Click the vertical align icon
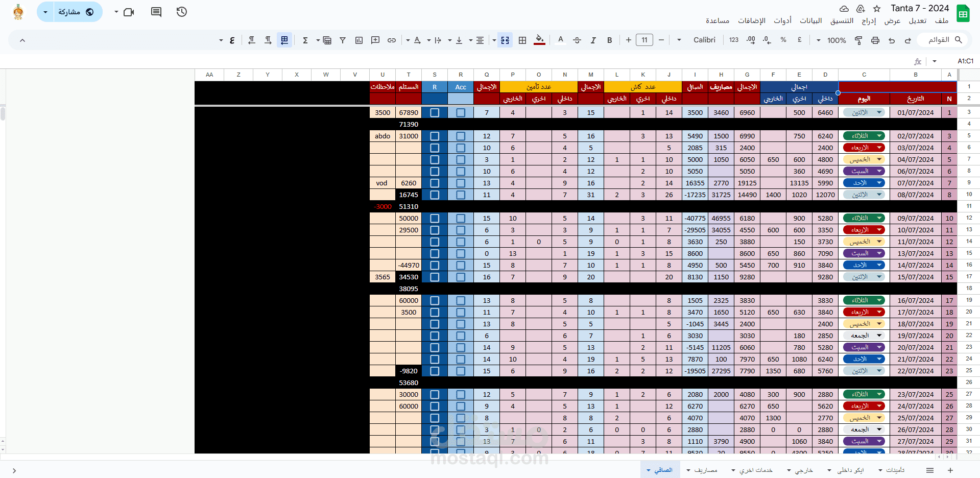 (459, 40)
